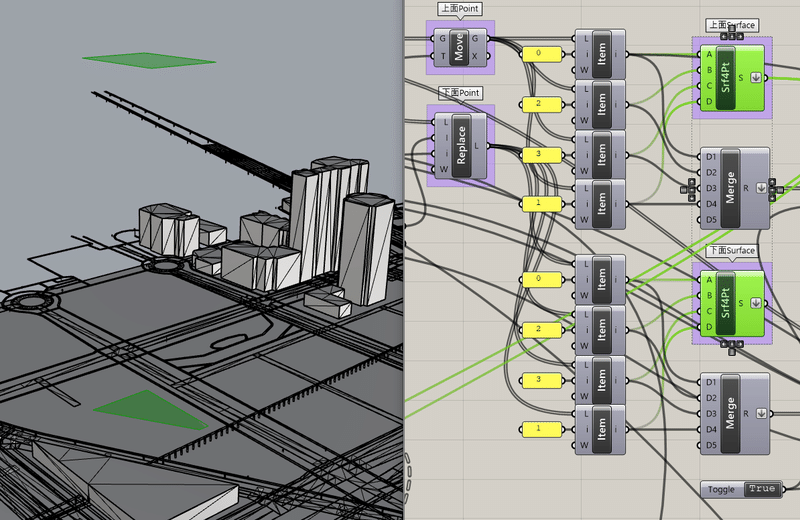Flip the Boolean Toggle showing True
800x520 pixels.
point(741,489)
